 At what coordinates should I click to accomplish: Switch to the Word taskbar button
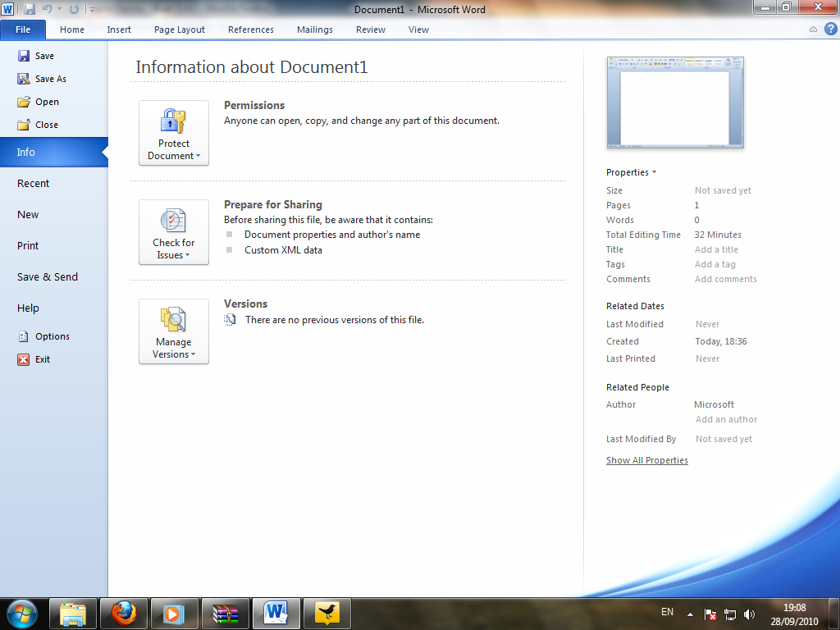(x=276, y=614)
